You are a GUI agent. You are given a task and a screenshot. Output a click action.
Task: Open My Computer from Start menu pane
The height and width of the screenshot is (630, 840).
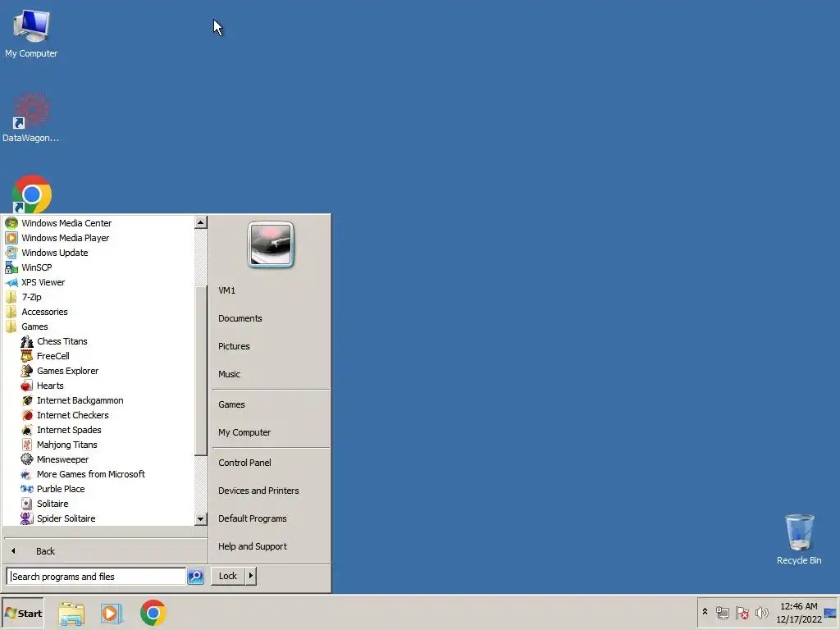pyautogui.click(x=244, y=432)
